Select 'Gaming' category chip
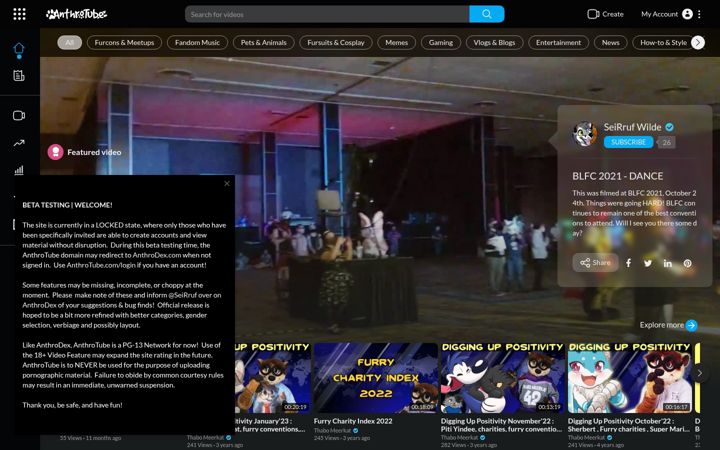This screenshot has width=720, height=450. 441,43
